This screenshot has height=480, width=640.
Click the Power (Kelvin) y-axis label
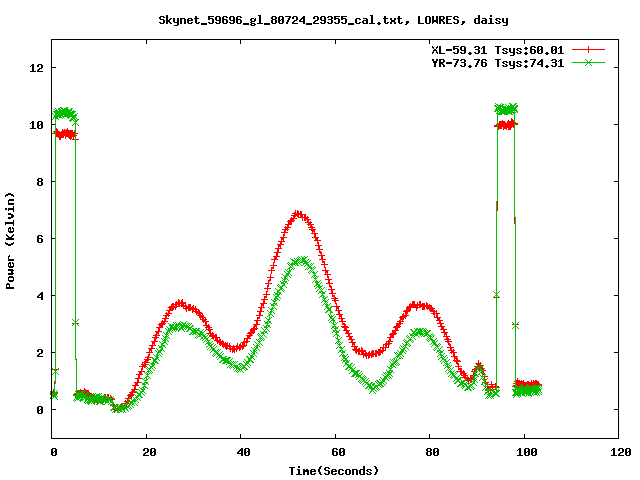tap(10, 240)
